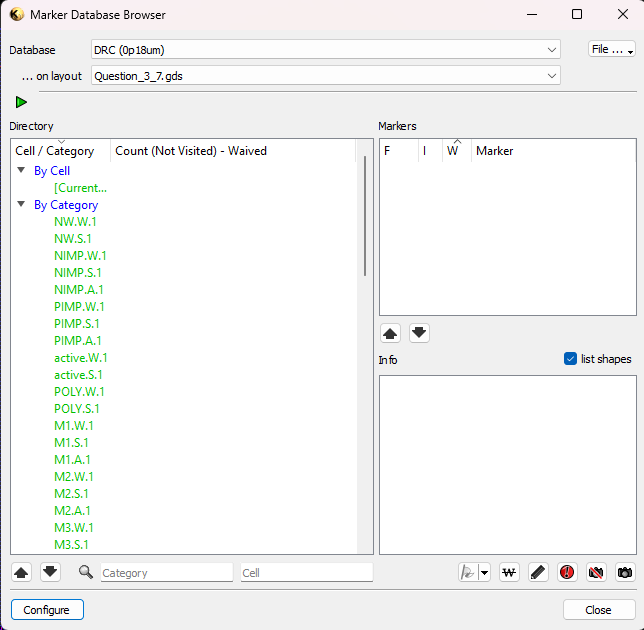Click into the Category filter field
Screen dimensions: 644x630
[167, 572]
